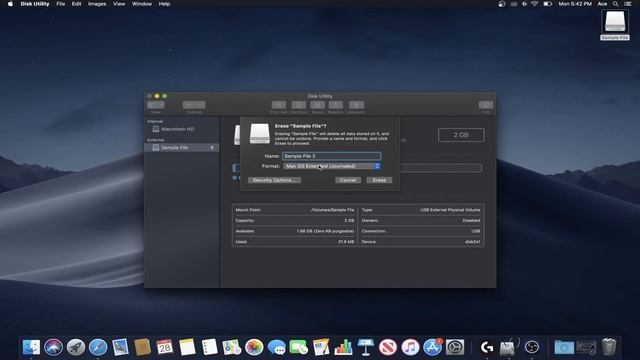The height and width of the screenshot is (360, 640).
Task: Open iTunes from the dock
Action: pyautogui.click(x=410, y=347)
